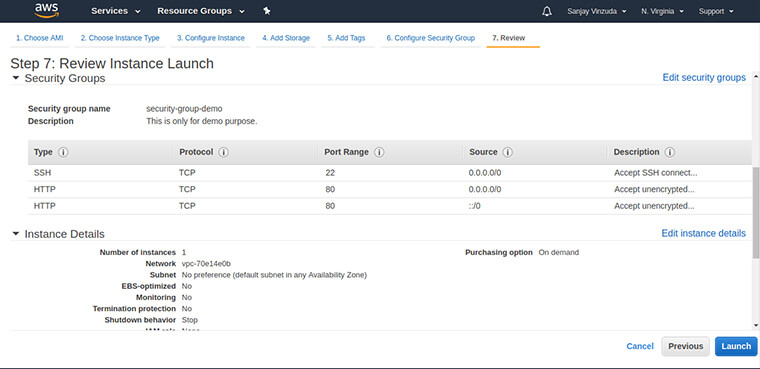The image size is (760, 369).
Task: Show info for Source column
Action: click(507, 152)
